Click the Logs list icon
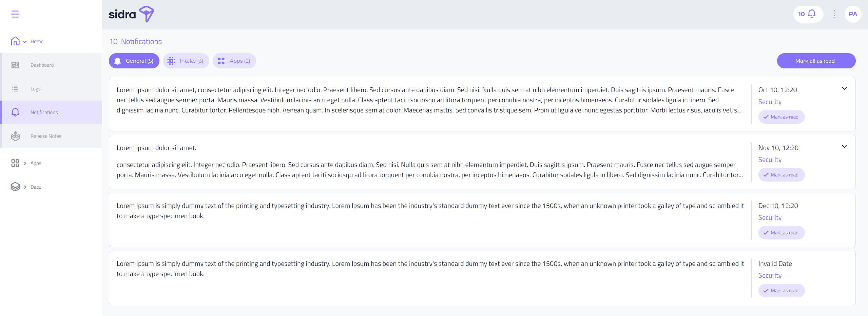Image resolution: width=868 pixels, height=316 pixels. click(x=15, y=89)
